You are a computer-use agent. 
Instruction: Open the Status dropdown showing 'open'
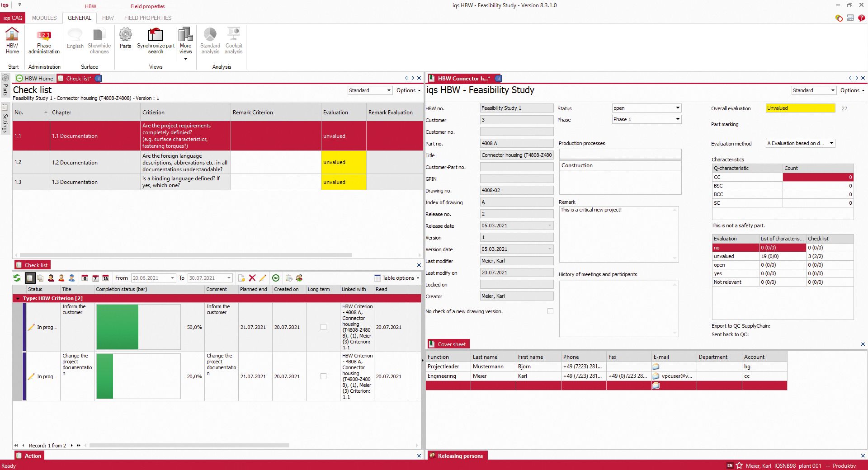(677, 108)
